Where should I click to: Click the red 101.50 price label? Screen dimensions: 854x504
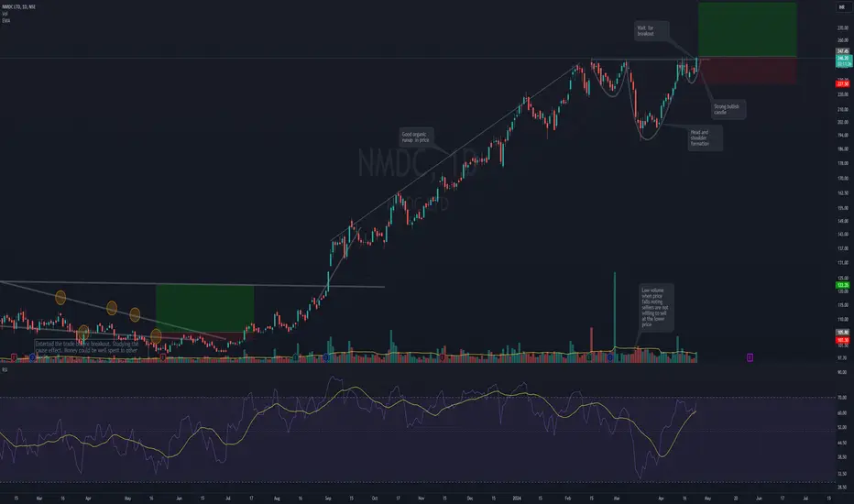pyautogui.click(x=842, y=340)
